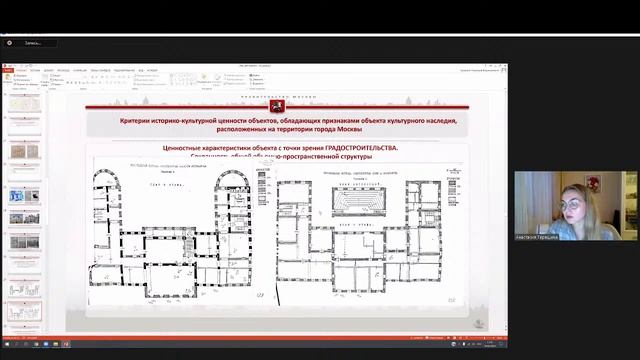Open the Quick Styles gallery
This screenshot has width=640, height=360.
217,80
